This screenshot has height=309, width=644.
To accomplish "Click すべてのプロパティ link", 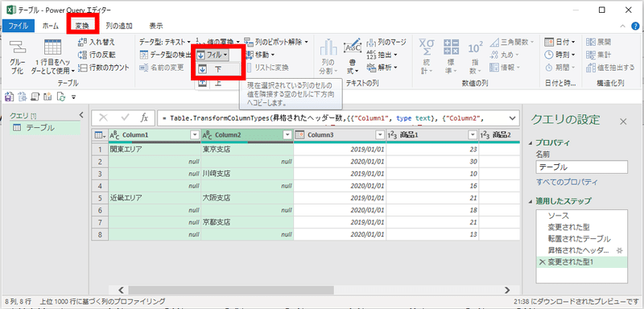I will coord(568,182).
